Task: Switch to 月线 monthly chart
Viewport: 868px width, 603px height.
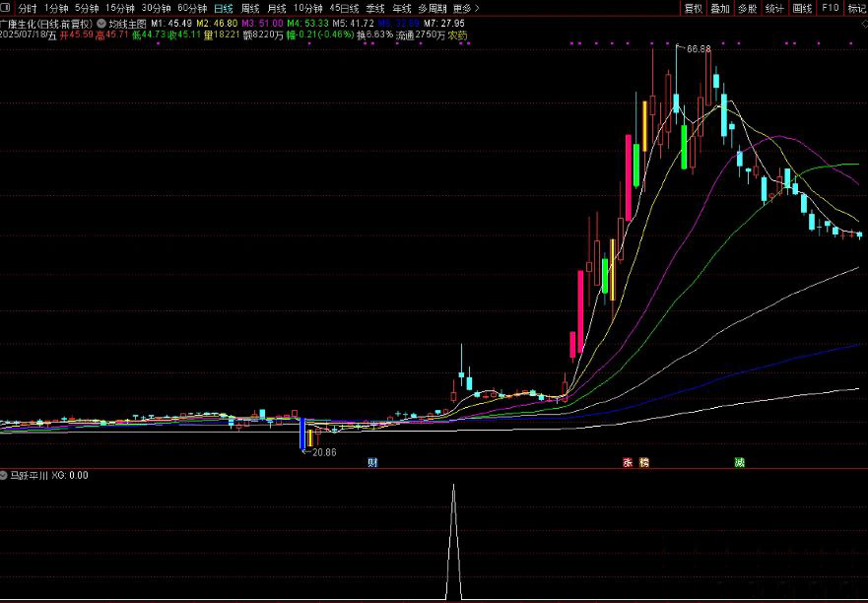Action: click(x=277, y=8)
